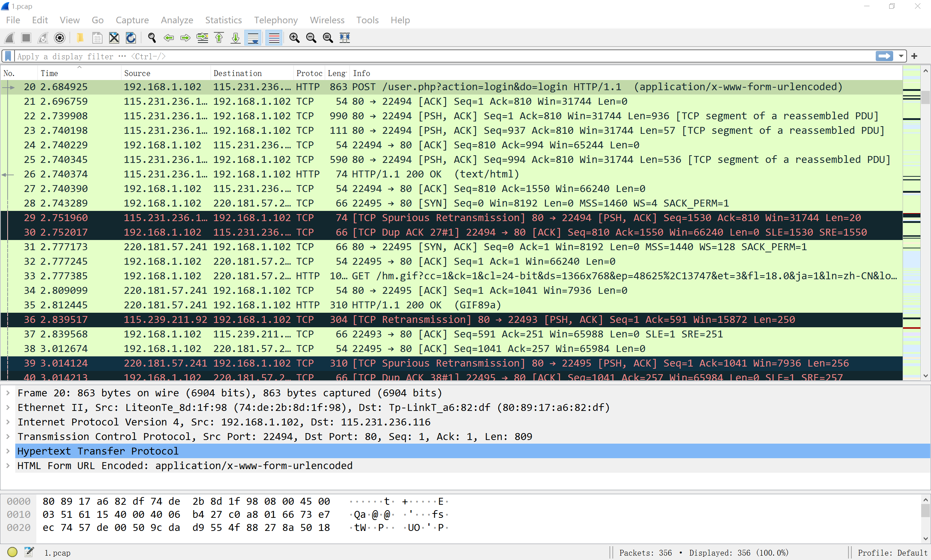The width and height of the screenshot is (931, 560).
Task: Reset text to normal size
Action: 328,38
